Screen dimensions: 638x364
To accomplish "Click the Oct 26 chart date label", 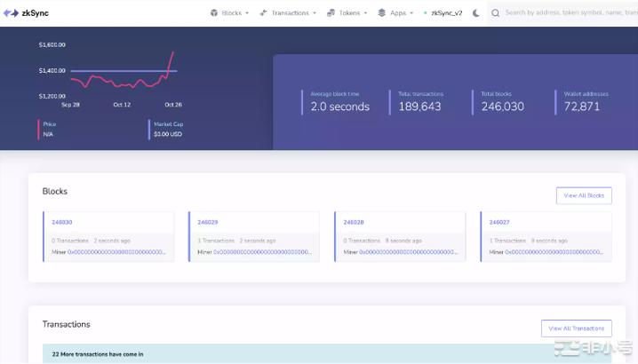I will [x=173, y=105].
